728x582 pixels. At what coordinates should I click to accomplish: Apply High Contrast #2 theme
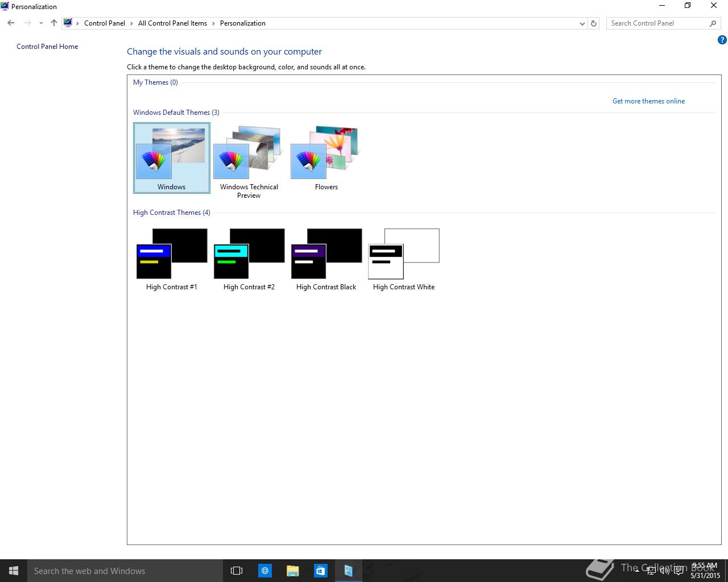pos(249,259)
